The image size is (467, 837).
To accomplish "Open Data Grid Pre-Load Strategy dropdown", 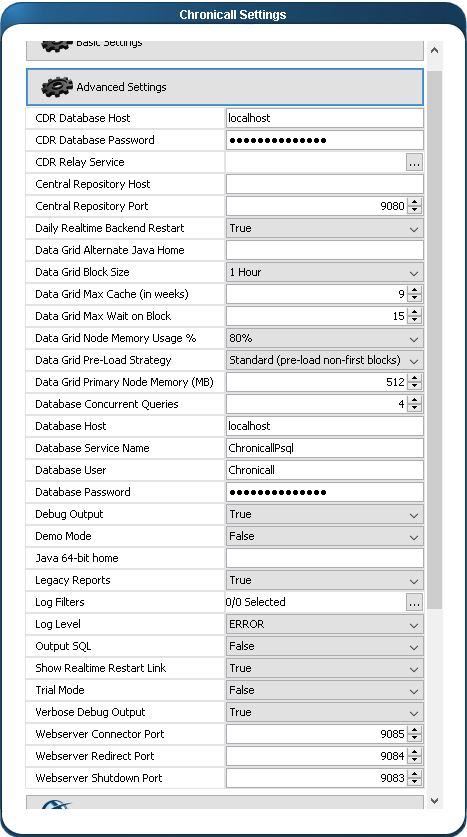I will coord(324,360).
